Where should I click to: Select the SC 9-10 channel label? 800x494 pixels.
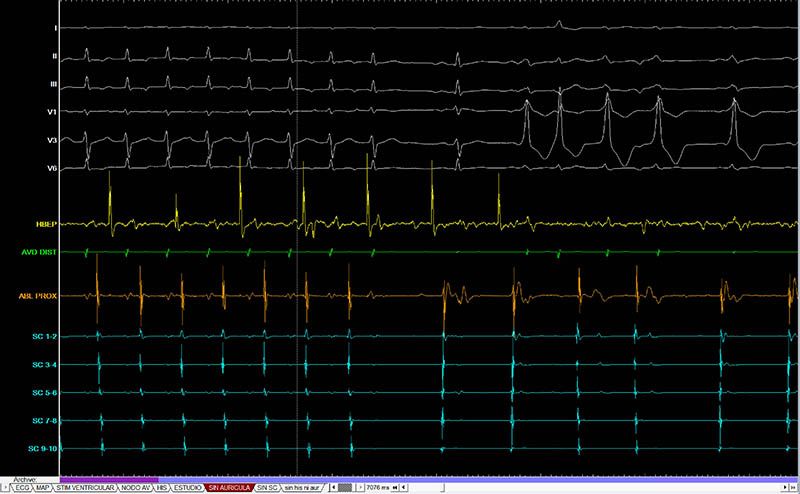click(x=44, y=448)
